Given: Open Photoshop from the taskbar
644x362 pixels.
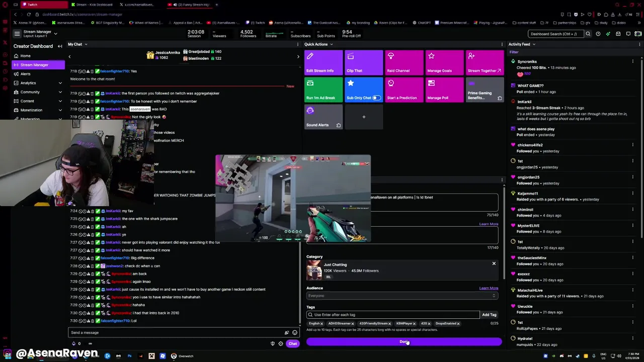Looking at the screenshot, I should (129, 356).
